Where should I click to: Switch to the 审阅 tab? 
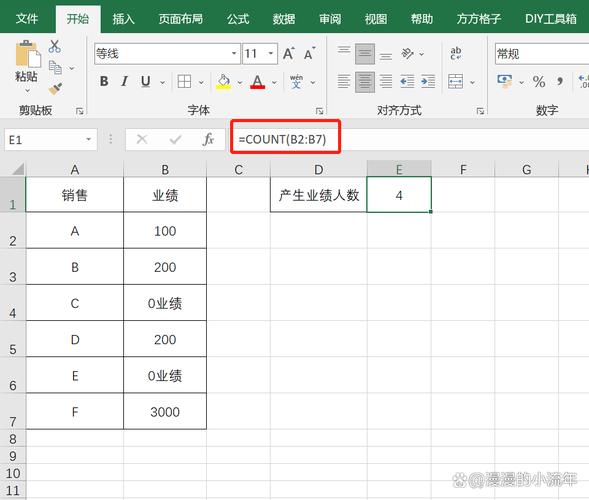click(330, 18)
